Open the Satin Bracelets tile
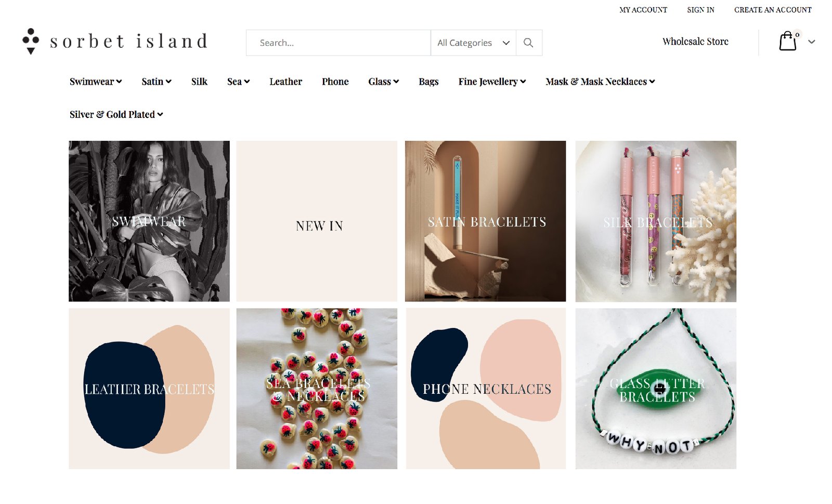The height and width of the screenshot is (504, 832). point(485,221)
